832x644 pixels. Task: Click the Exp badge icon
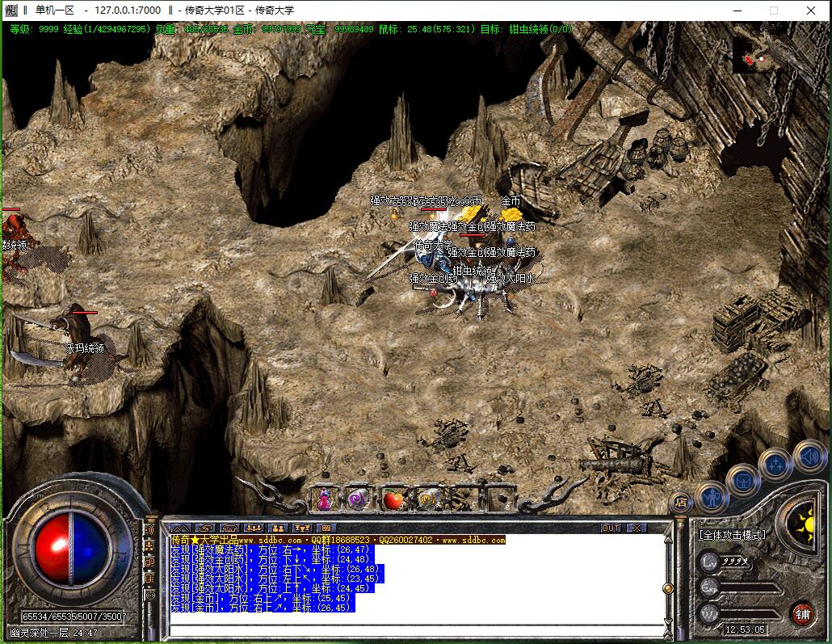click(x=709, y=587)
